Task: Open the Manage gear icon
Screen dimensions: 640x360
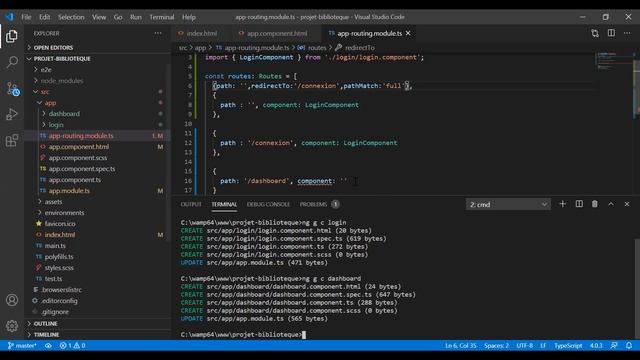Action: click(12, 326)
